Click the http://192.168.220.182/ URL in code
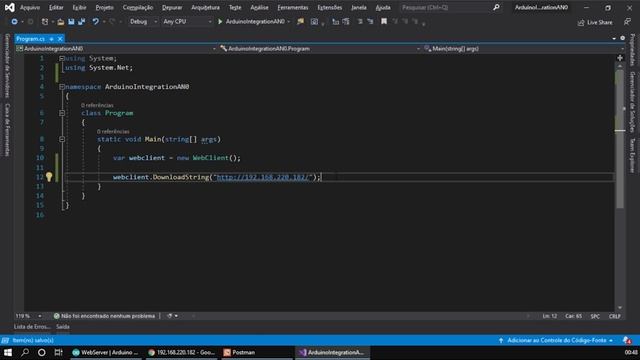640x360 pixels. (x=263, y=177)
